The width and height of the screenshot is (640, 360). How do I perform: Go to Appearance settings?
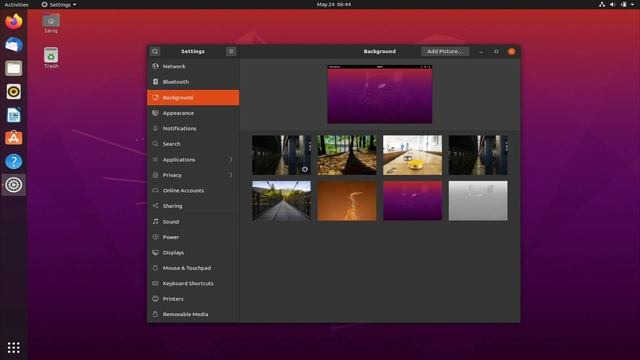coord(193,113)
